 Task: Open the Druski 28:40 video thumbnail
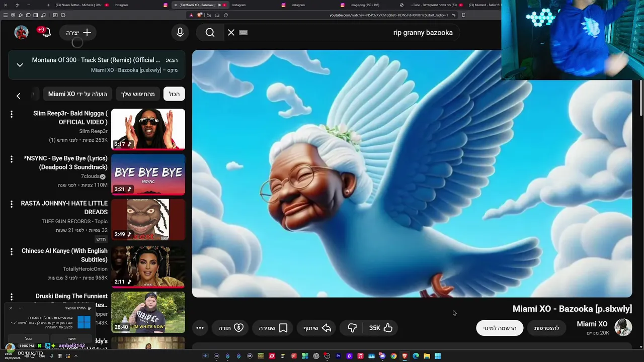[148, 312]
